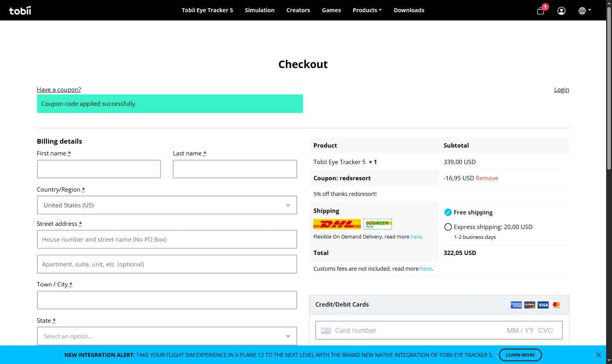Click here link for customs fees
This screenshot has height=364, width=612.
[426, 269]
